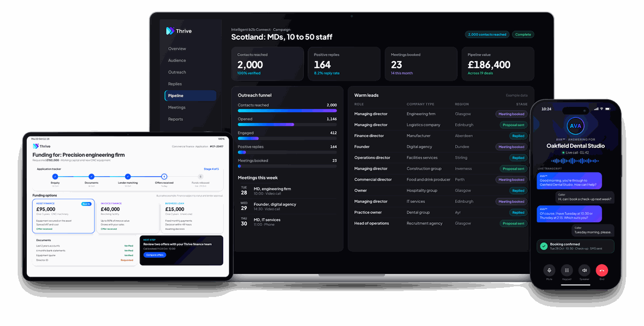This screenshot has height=326, width=644.
Task: Click Meeting booked badge for Engineering firm
Action: tap(511, 114)
